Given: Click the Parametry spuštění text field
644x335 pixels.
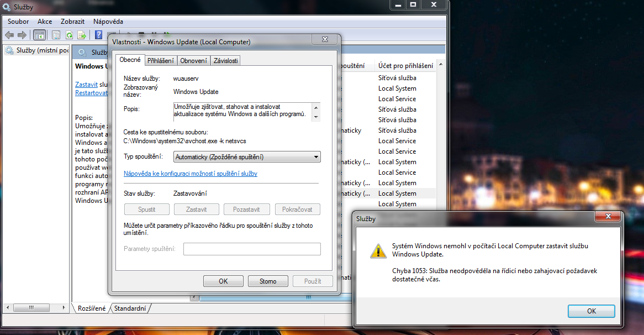Looking at the screenshot, I should pos(252,249).
